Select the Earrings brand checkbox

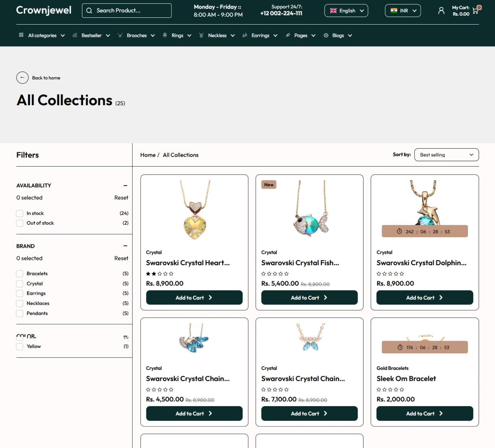coord(20,293)
